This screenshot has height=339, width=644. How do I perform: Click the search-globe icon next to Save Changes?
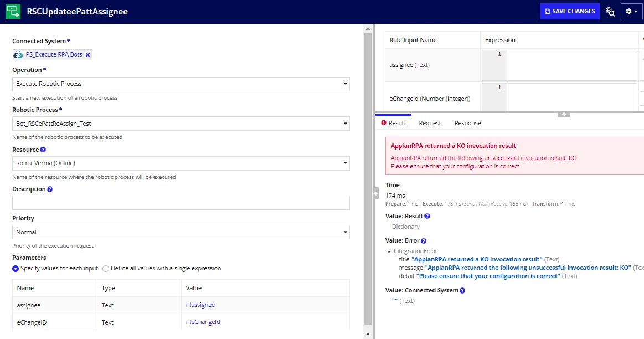click(x=610, y=12)
